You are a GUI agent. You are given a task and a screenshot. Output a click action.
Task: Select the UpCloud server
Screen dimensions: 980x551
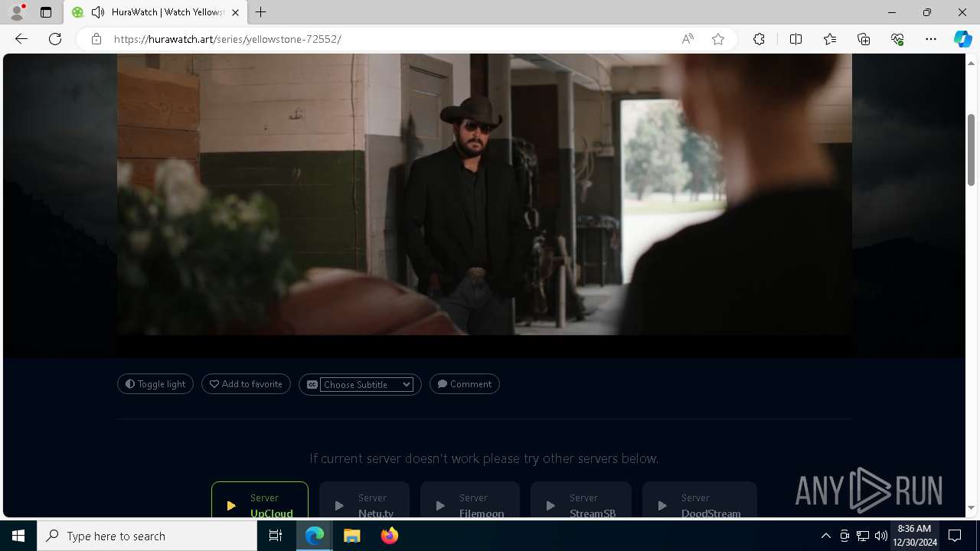(260, 500)
